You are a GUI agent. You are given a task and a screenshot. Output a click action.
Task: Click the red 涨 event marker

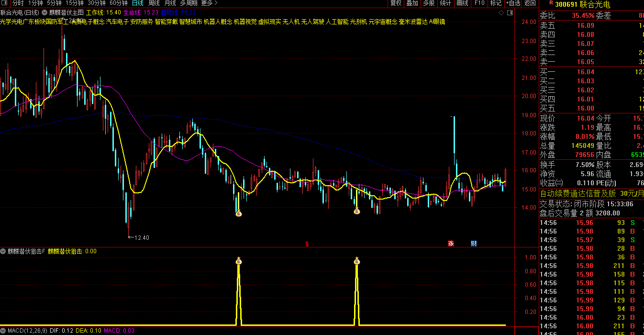451,243
